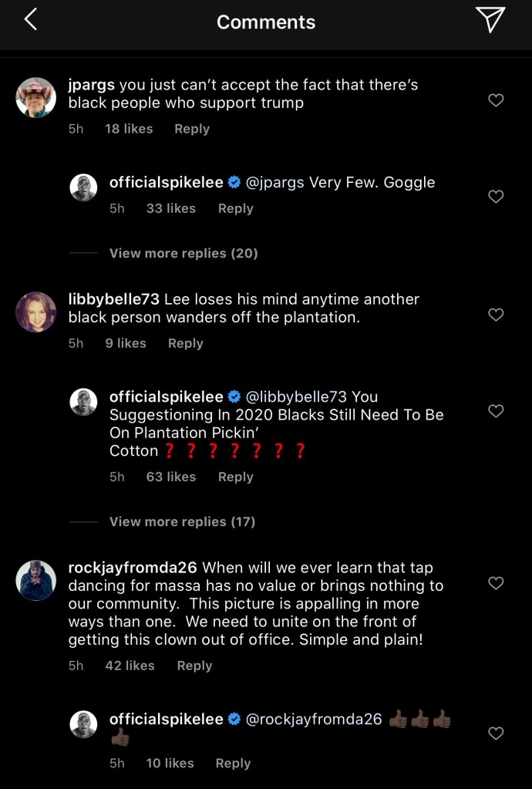Go back using the left chevron
532x789 pixels.
(30, 21)
